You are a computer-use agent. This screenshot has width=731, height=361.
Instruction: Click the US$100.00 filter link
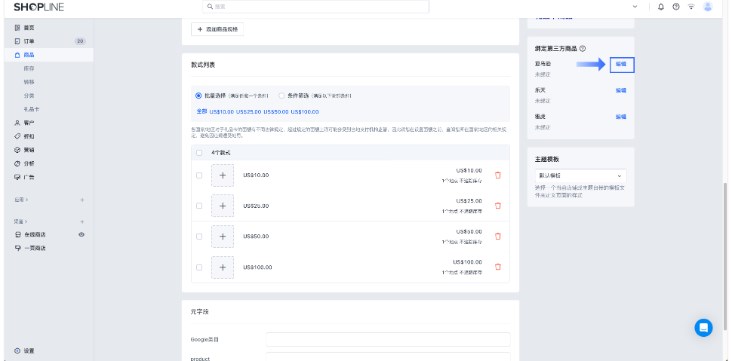(x=304, y=112)
